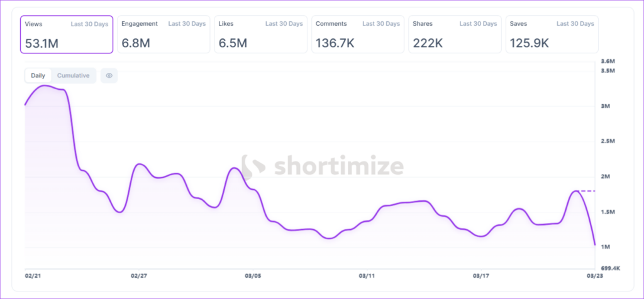644x299 pixels.
Task: Click the dashed purple projection line
Action: [x=586, y=190]
